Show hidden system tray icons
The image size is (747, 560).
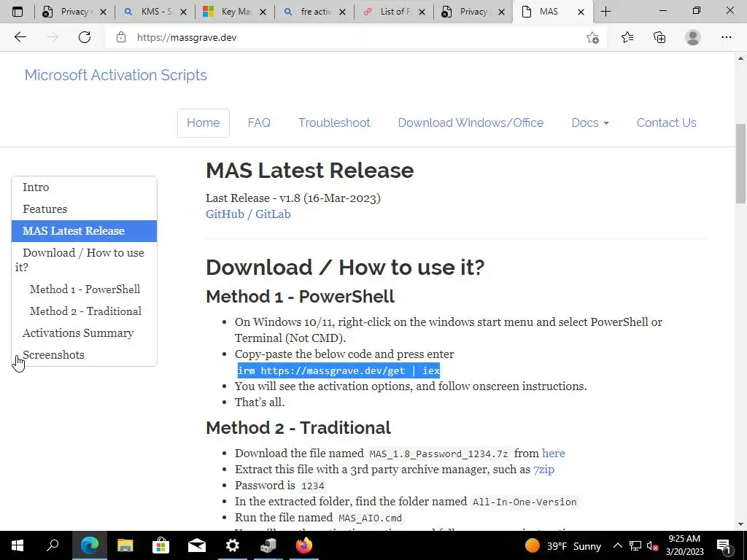617,545
